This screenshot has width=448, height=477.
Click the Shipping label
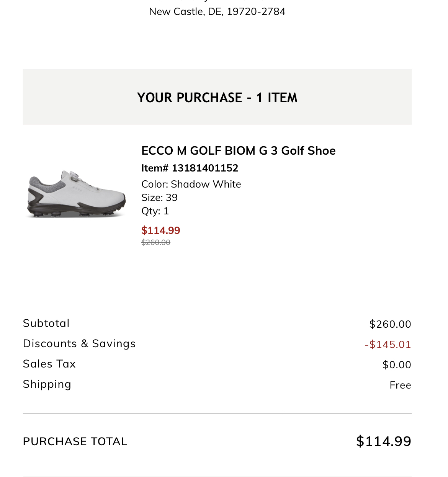pyautogui.click(x=47, y=384)
